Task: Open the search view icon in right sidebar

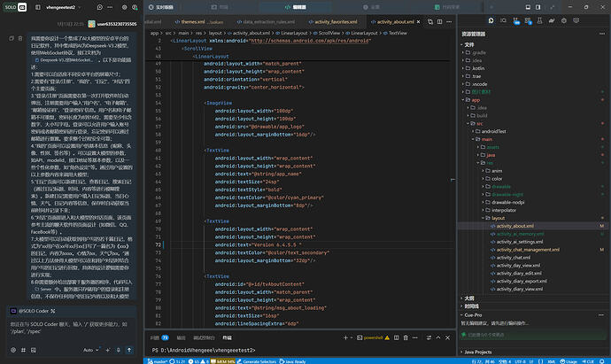Action: (503, 20)
